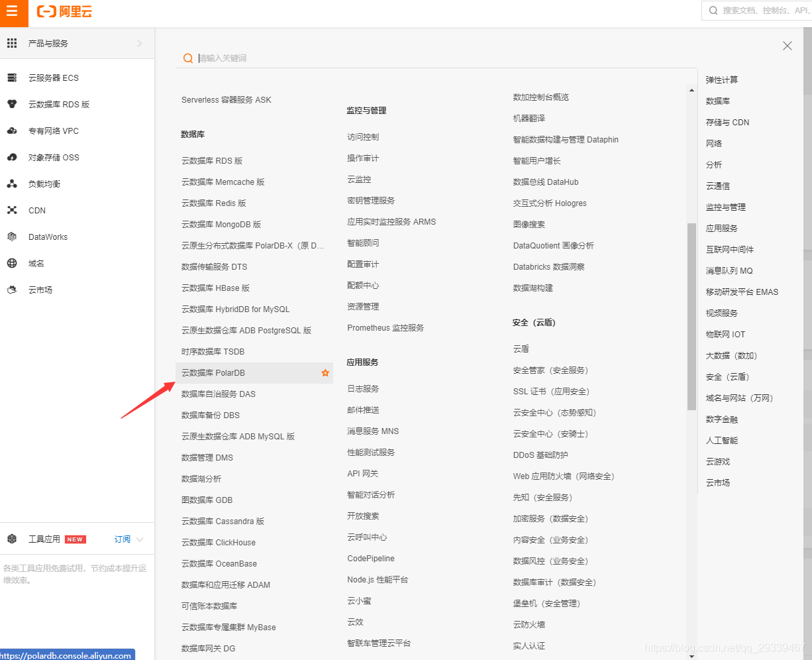This screenshot has height=660, width=812.
Task: Open 访问控制 under 监控与管理
Action: point(363,137)
